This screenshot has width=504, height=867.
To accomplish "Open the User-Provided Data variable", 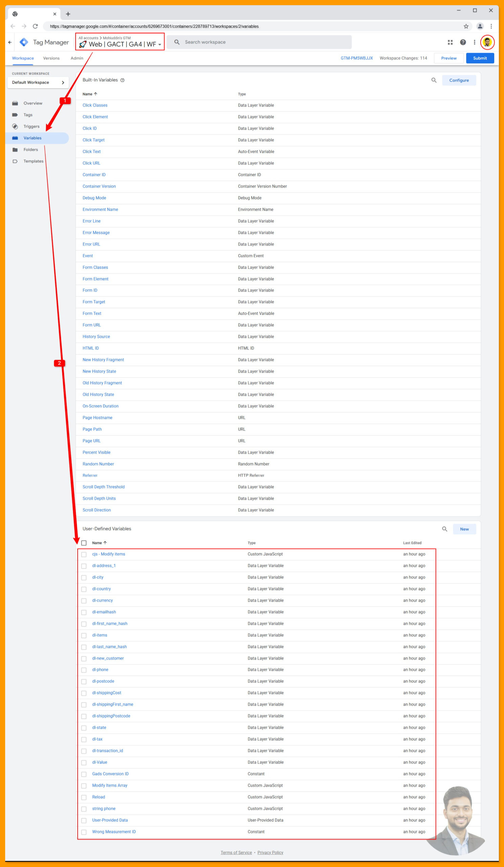I will pyautogui.click(x=110, y=820).
